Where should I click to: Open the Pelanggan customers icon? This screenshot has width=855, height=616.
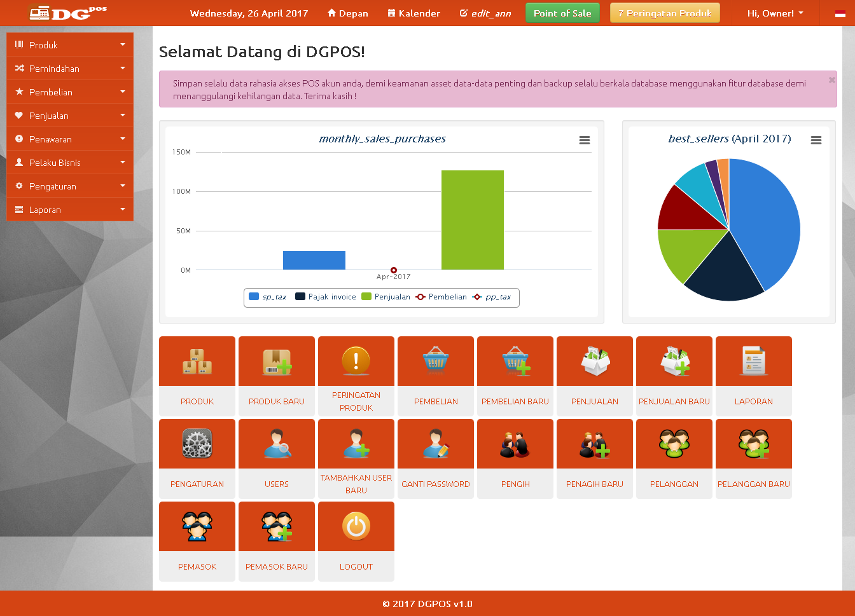pos(674,444)
